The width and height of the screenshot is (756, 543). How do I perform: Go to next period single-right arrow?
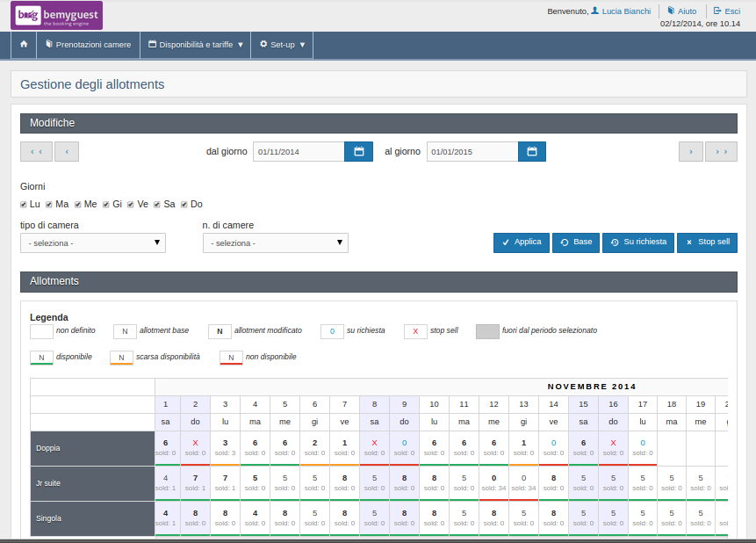690,152
